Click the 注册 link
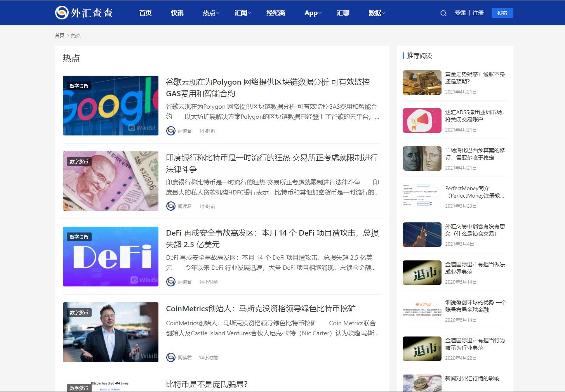 pyautogui.click(x=478, y=13)
